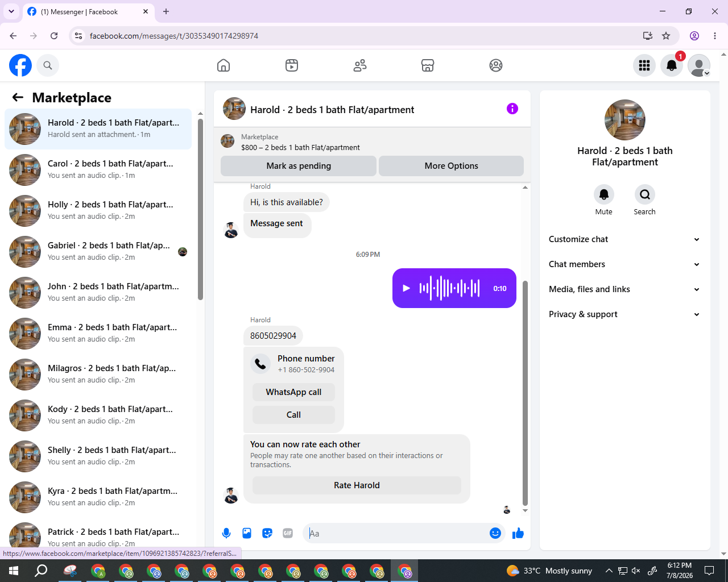Attach a photo with the image icon

tap(247, 533)
